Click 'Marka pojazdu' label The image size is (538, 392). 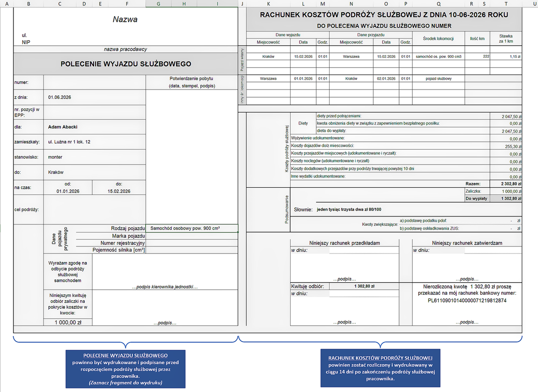tap(128, 236)
